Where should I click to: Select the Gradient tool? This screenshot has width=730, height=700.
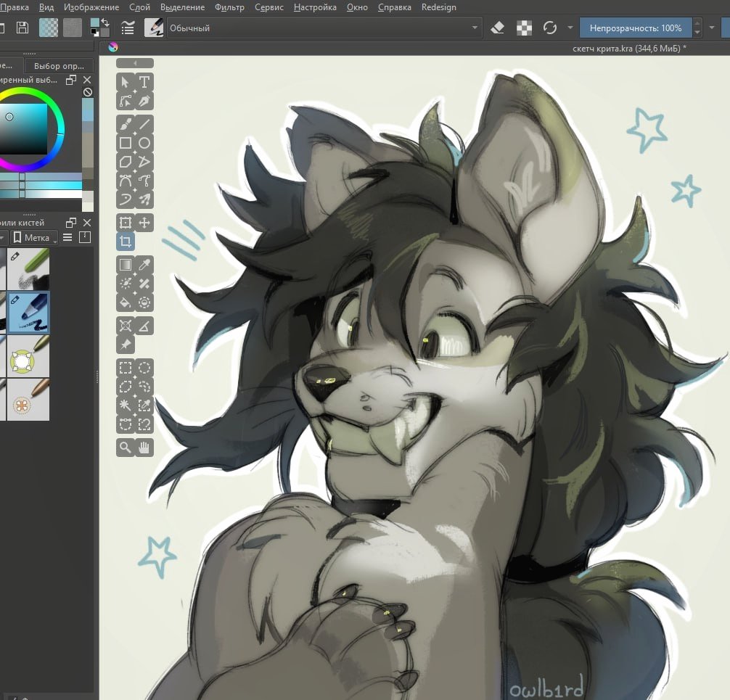point(126,265)
